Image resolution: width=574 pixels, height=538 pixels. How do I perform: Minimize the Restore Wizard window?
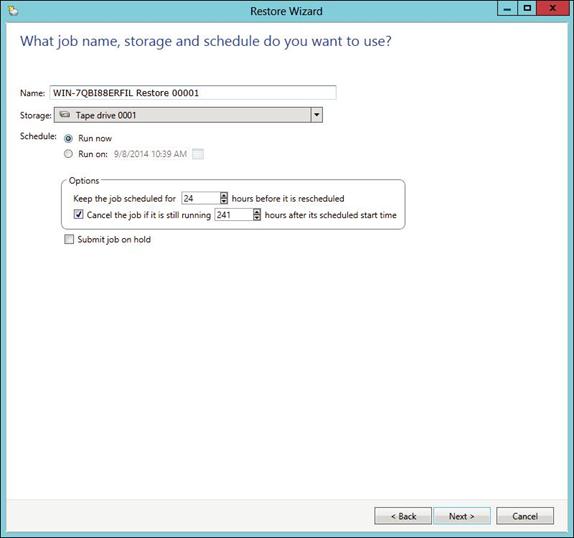pos(507,9)
